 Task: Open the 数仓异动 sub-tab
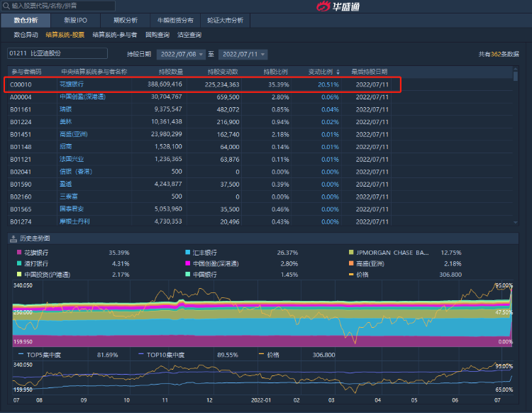[26, 35]
